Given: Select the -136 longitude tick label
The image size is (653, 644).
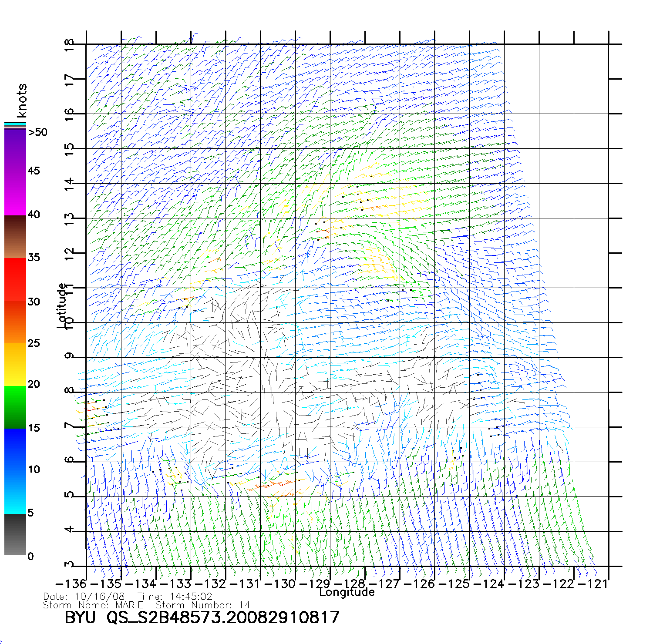Looking at the screenshot, I should tap(71, 584).
